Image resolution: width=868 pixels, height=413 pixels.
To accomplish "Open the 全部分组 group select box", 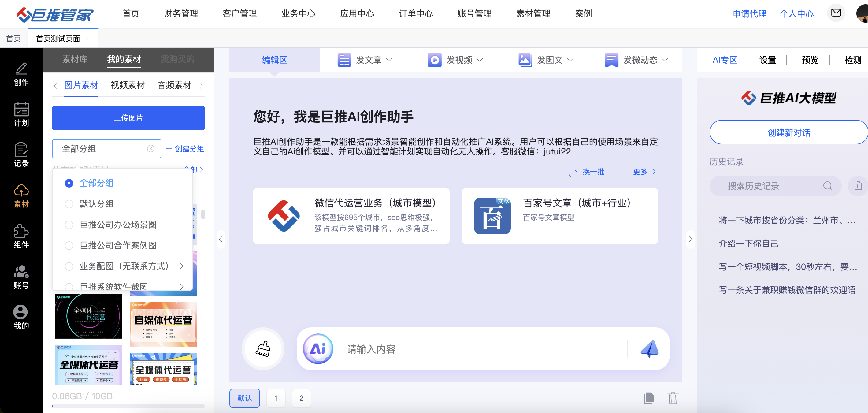I will click(x=106, y=149).
